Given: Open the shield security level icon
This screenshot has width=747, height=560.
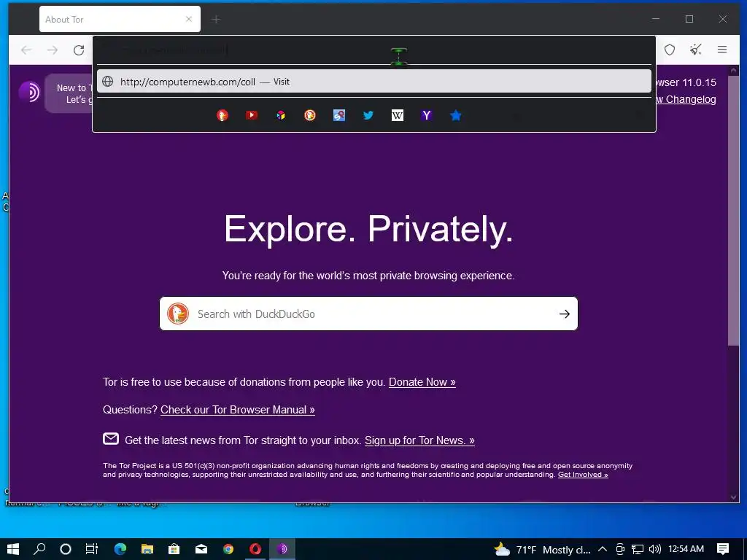Looking at the screenshot, I should [670, 50].
